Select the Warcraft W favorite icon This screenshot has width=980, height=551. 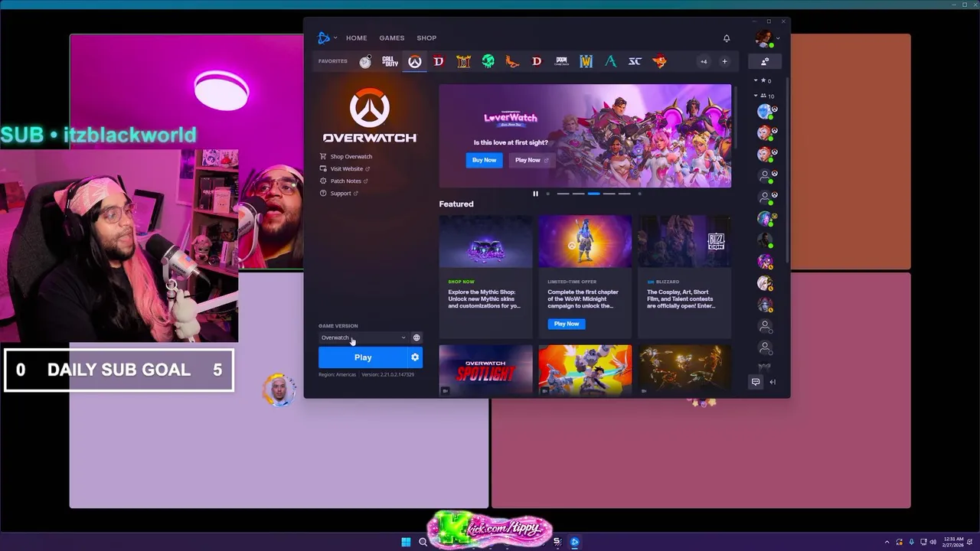point(586,61)
